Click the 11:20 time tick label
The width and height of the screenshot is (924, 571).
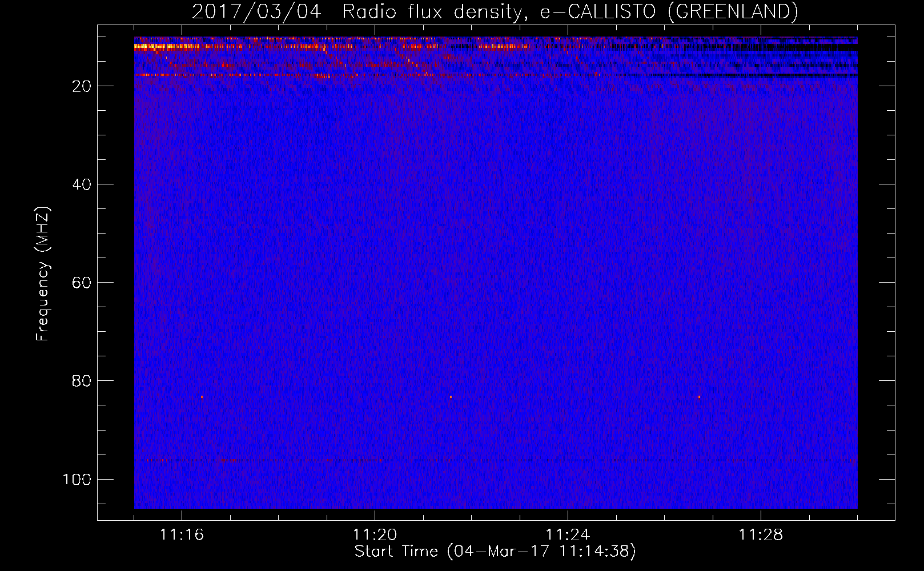(375, 535)
